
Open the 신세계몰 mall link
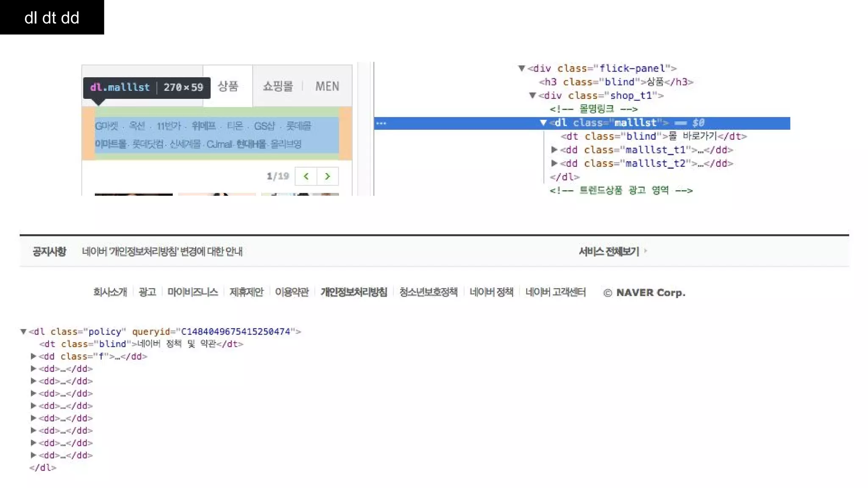coord(185,144)
